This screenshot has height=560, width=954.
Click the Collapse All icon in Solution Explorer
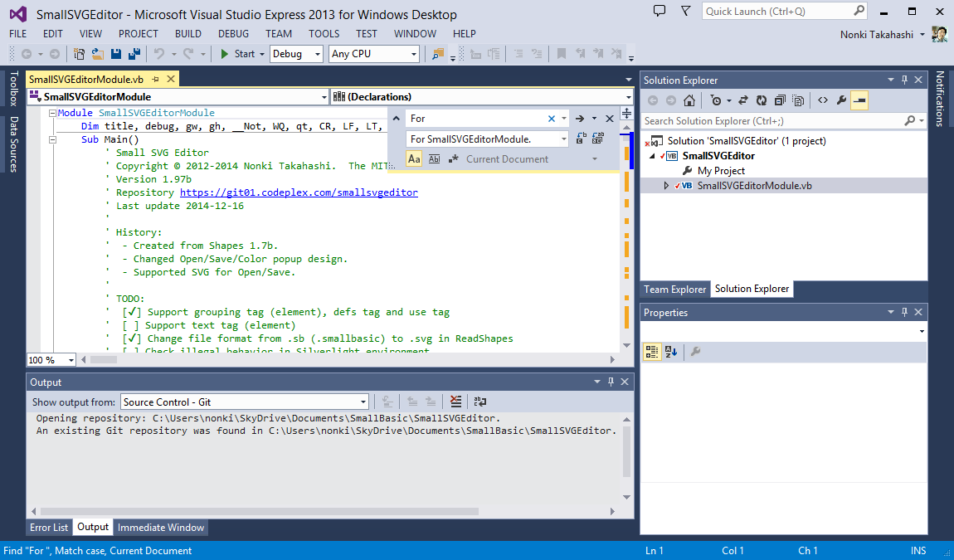tap(780, 100)
